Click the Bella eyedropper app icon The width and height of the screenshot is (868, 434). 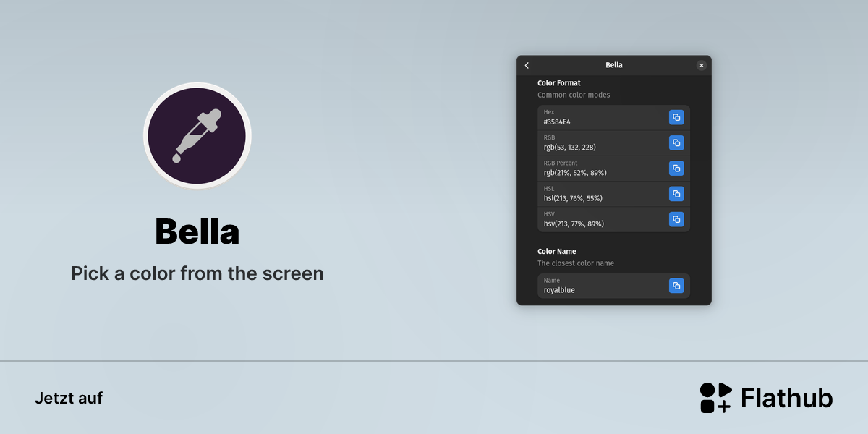197,136
